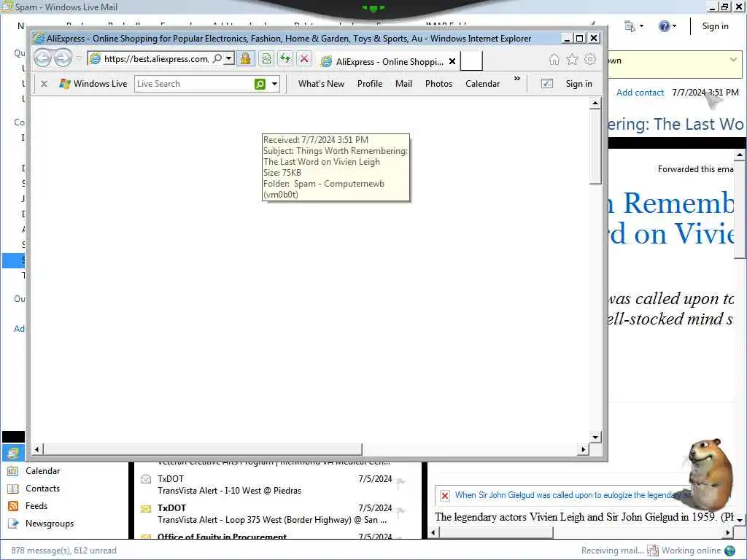Open What's New in Windows Live toolbar

(321, 84)
